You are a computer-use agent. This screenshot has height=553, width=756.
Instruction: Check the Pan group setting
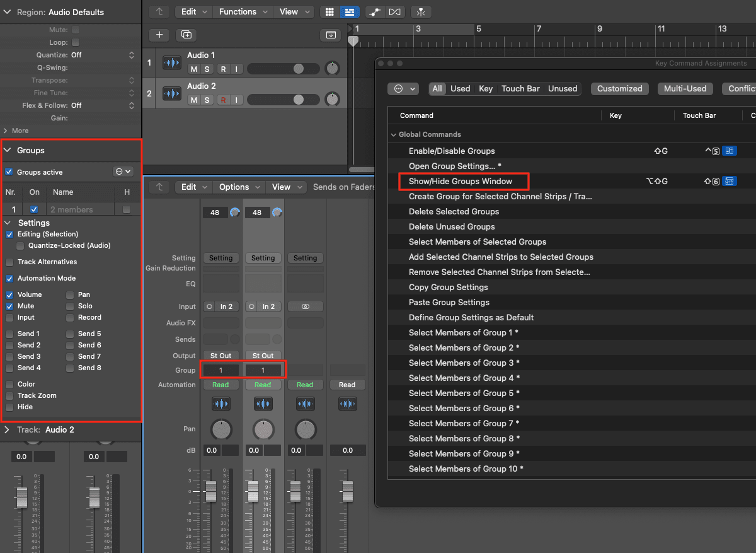(70, 294)
